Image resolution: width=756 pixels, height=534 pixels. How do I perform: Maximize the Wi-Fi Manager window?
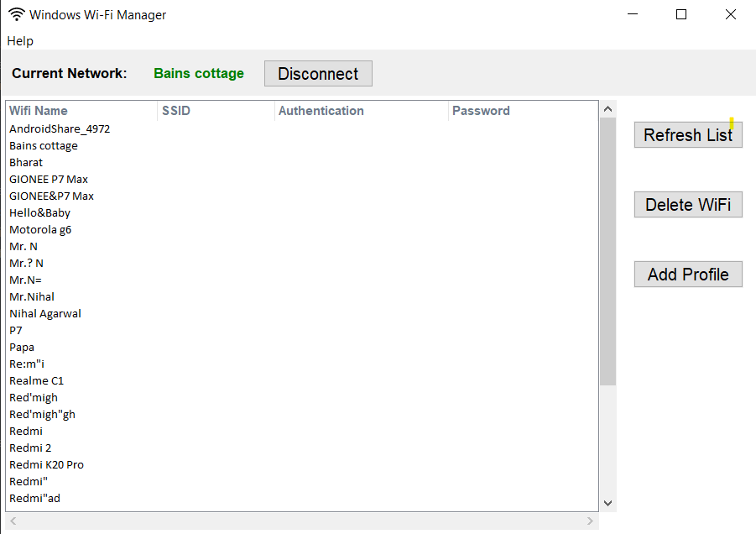[681, 14]
